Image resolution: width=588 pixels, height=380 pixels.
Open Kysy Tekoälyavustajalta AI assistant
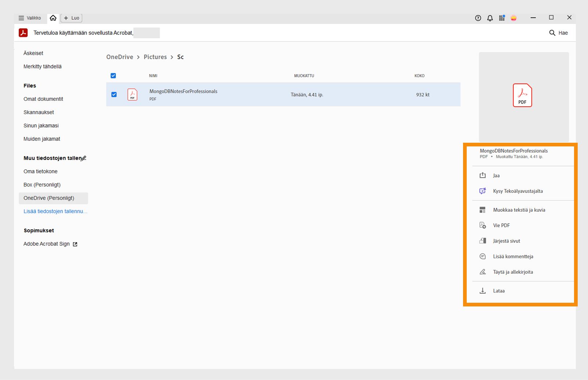click(482, 191)
